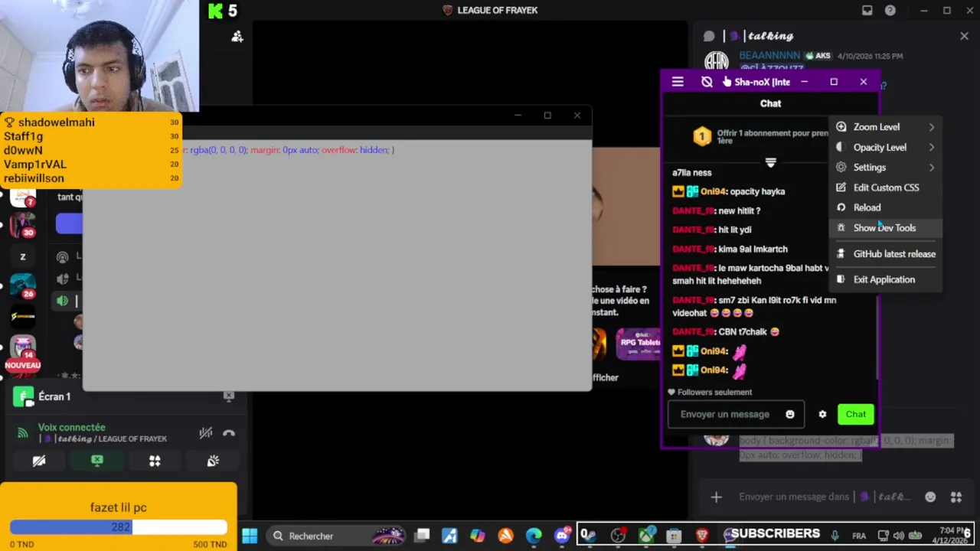Click the green Chat send button
The width and height of the screenshot is (980, 551).
(856, 414)
